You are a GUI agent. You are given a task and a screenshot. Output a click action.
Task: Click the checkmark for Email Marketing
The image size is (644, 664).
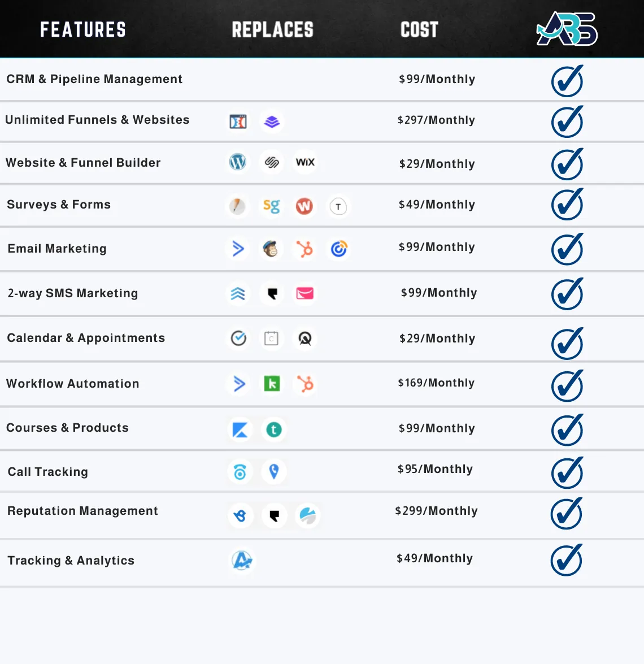click(567, 249)
